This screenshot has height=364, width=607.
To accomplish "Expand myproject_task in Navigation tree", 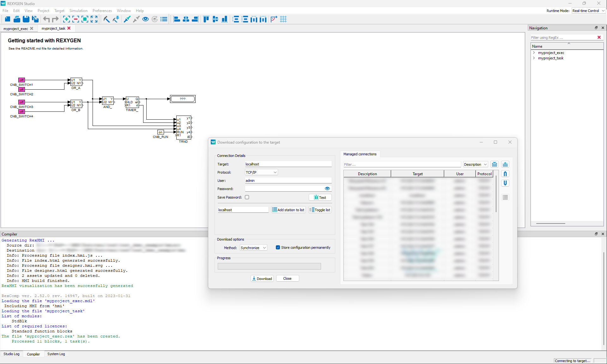I will coord(534,58).
